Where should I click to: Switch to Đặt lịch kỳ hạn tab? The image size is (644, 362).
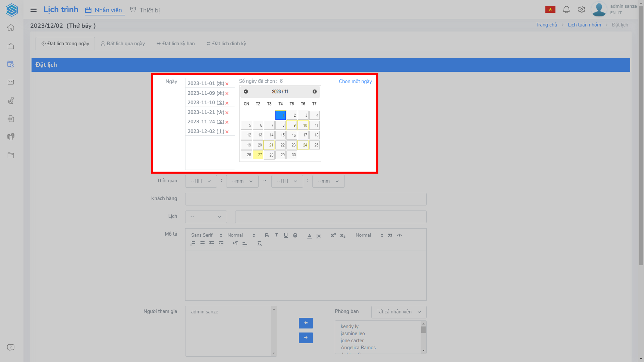(175, 44)
